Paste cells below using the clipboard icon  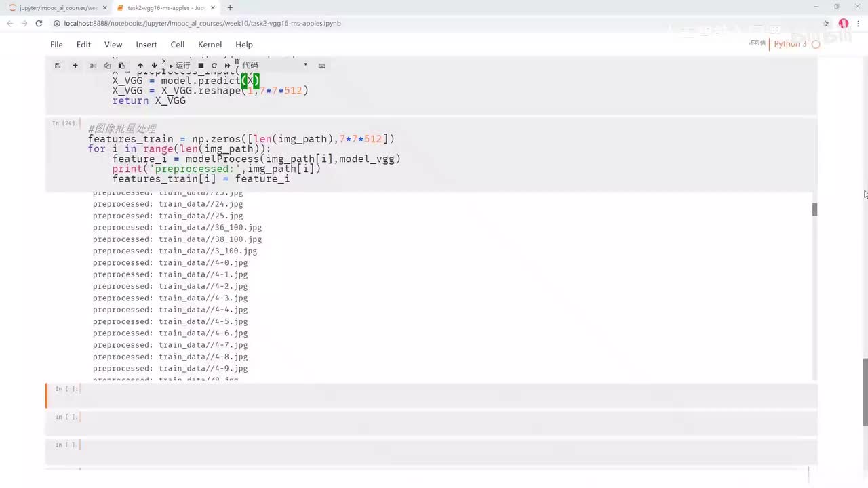(121, 66)
